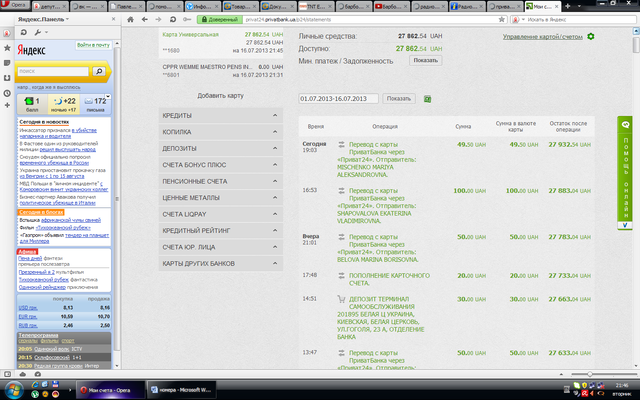Screen dimensions: 640x400
Task: Click the Yandex поиск input field
Action: (53, 71)
